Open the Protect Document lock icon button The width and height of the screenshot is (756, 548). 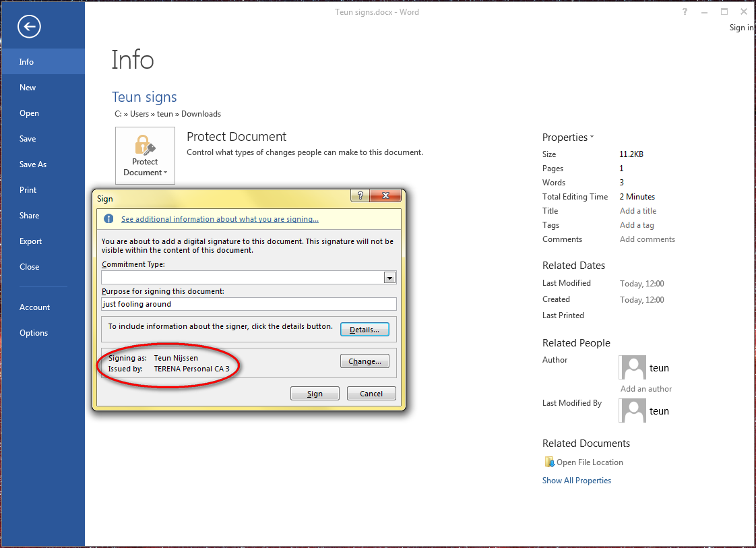point(145,156)
